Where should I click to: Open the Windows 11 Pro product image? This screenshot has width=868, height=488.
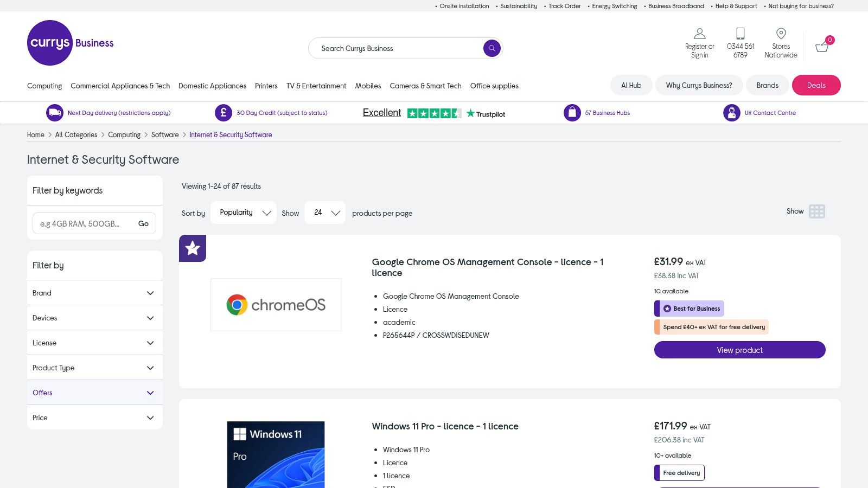tap(276, 454)
